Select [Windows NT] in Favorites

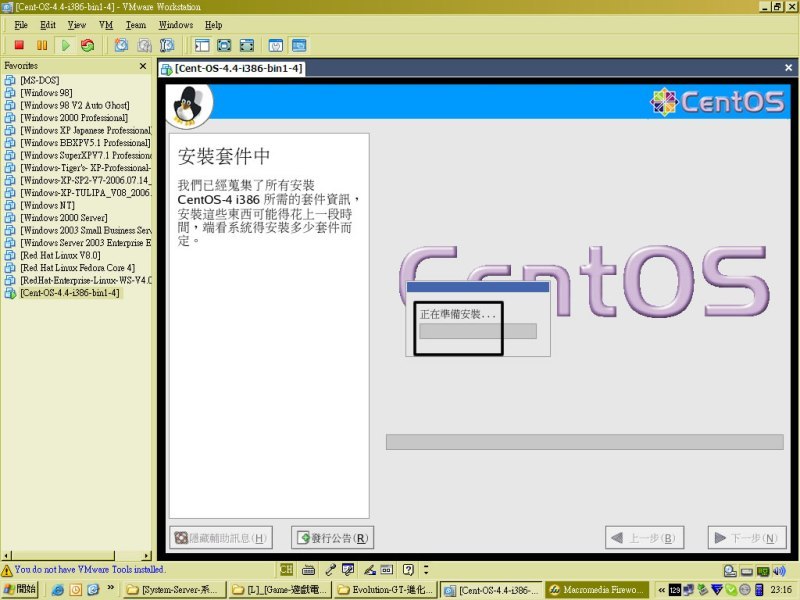point(47,205)
